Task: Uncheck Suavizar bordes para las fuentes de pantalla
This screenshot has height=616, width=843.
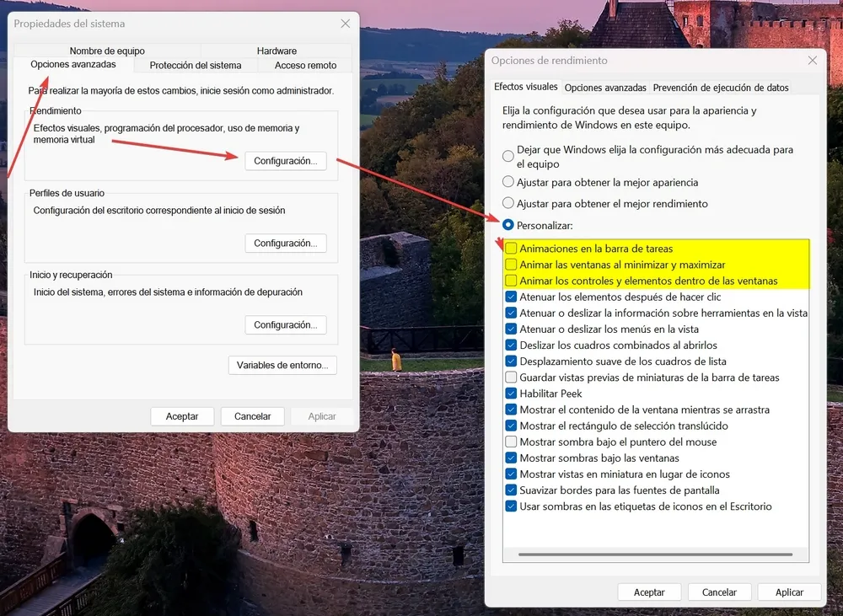Action: point(511,490)
